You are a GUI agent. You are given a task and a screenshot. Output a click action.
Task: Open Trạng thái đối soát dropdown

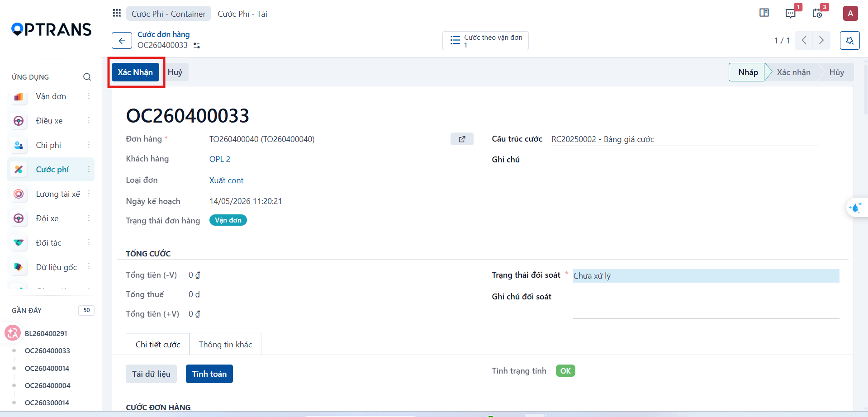coord(706,276)
